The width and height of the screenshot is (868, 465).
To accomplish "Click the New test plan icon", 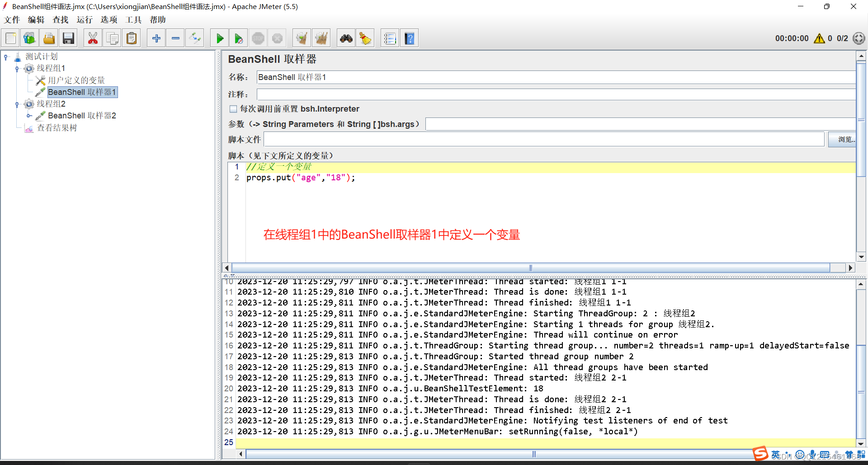I will point(11,38).
